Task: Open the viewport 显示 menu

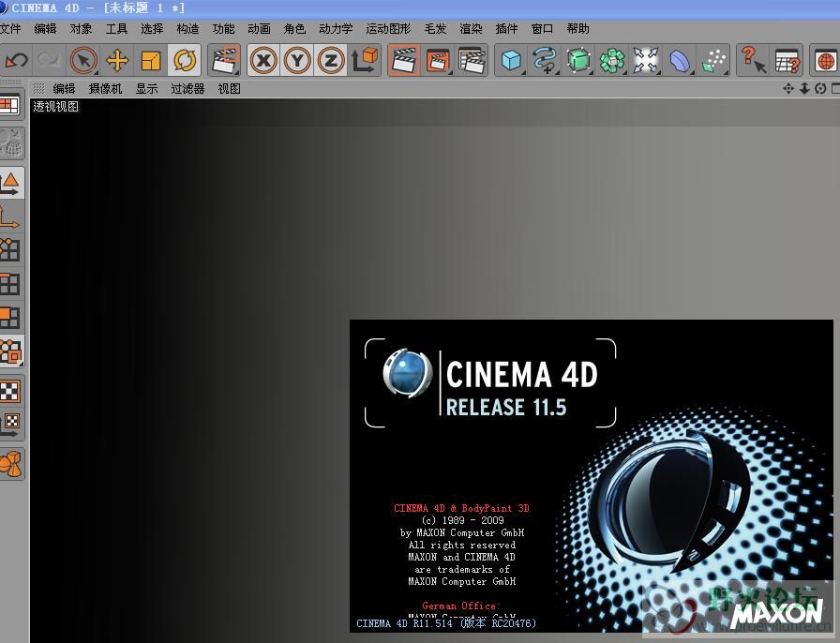Action: click(147, 88)
